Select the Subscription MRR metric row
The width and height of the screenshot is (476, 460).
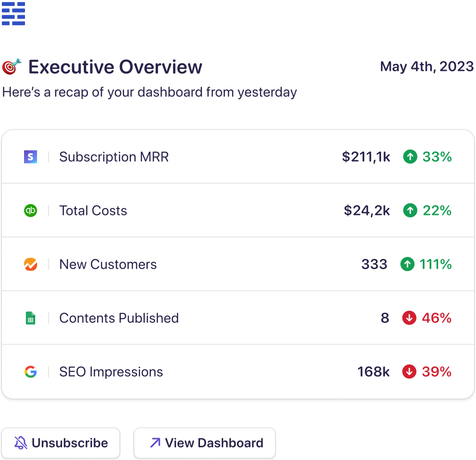185,157
